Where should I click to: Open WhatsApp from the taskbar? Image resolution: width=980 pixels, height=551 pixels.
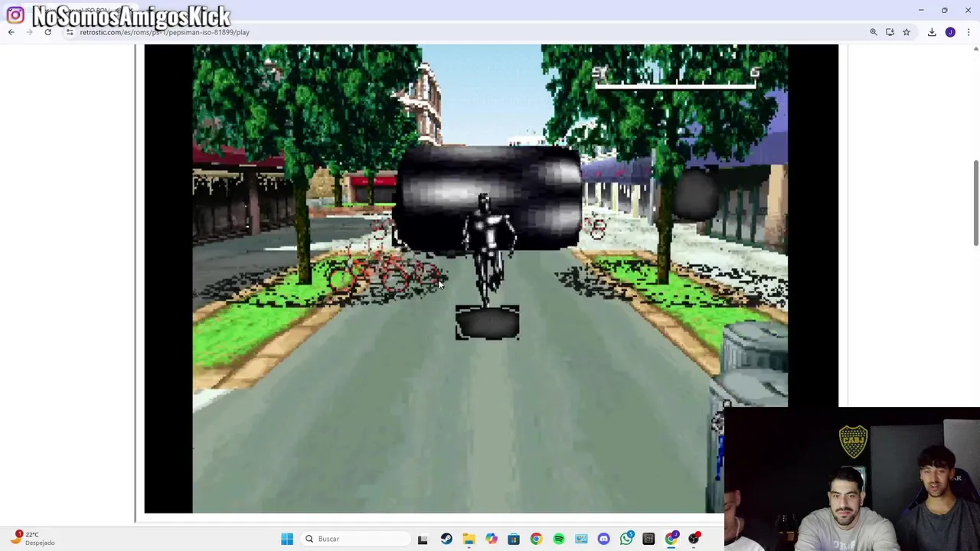(627, 539)
